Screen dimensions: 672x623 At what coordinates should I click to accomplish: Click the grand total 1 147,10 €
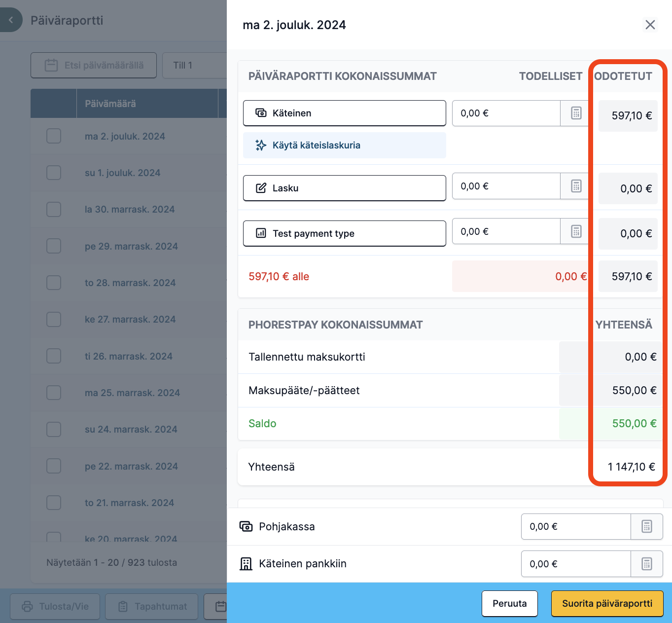click(x=632, y=467)
